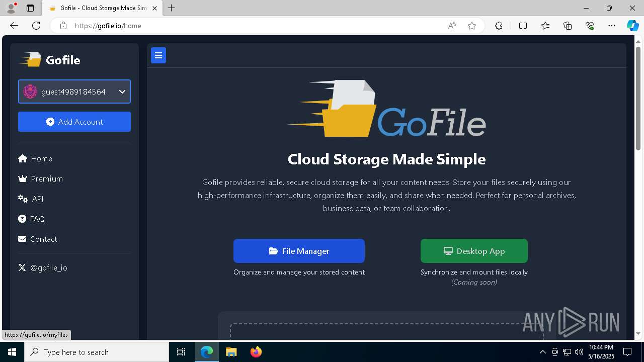Open the Collections icon

[568, 26]
